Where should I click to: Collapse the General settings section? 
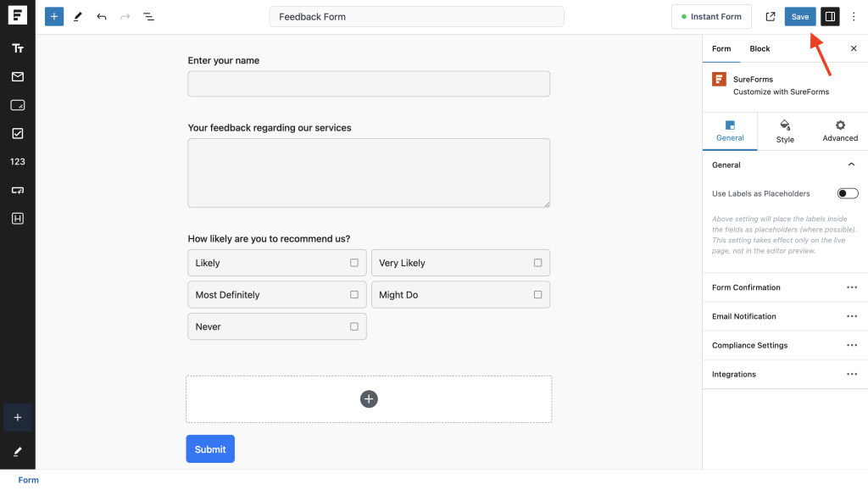coord(852,164)
